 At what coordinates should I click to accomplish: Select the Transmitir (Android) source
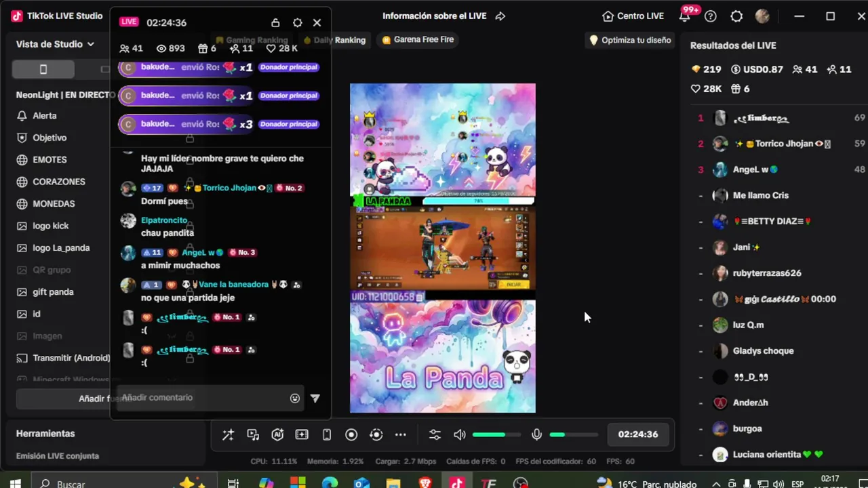coord(62,358)
